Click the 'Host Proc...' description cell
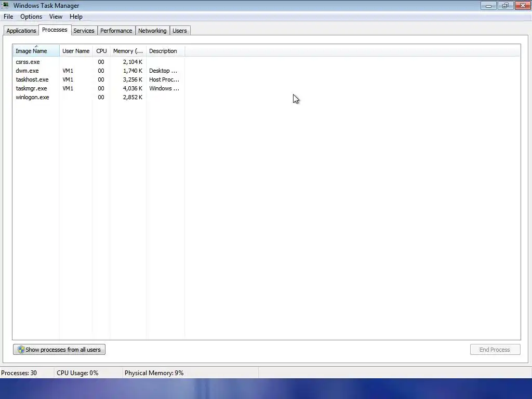Screen dimensions: 532x399 tap(164, 79)
